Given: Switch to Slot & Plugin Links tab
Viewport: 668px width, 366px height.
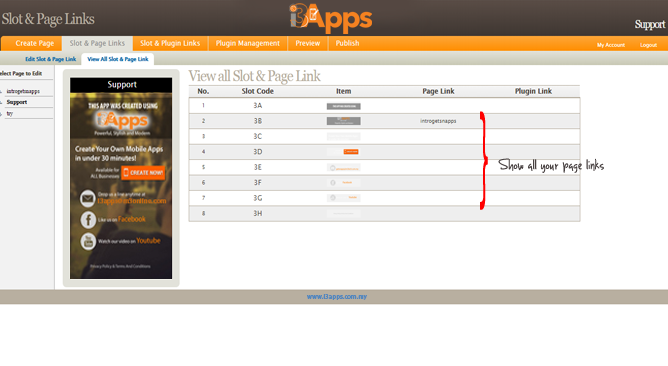Looking at the screenshot, I should point(170,43).
